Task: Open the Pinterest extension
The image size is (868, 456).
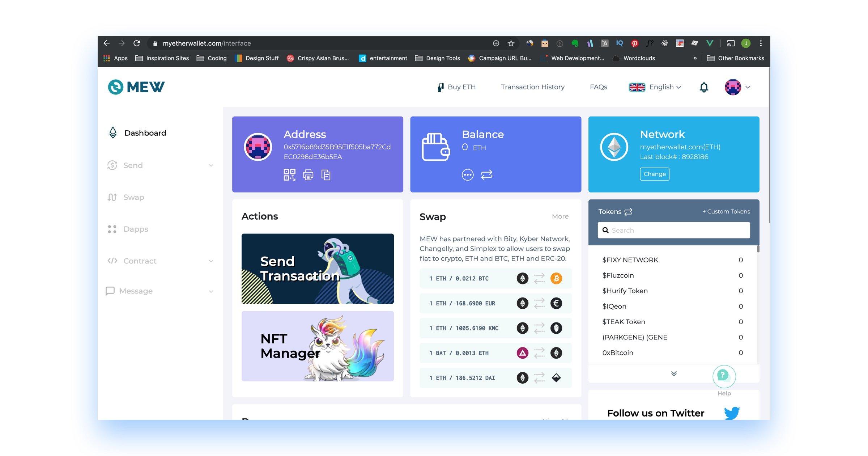Action: [x=634, y=43]
